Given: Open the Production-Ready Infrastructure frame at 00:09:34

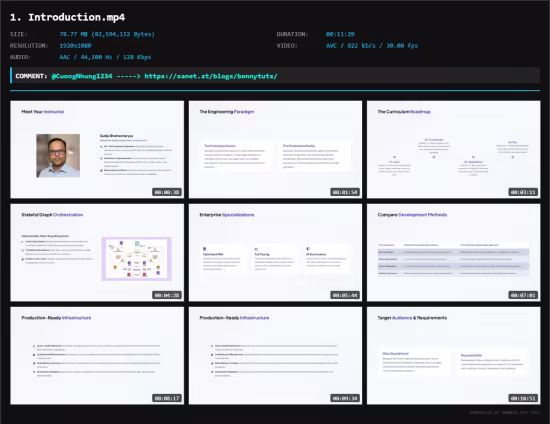Looking at the screenshot, I should tap(275, 356).
